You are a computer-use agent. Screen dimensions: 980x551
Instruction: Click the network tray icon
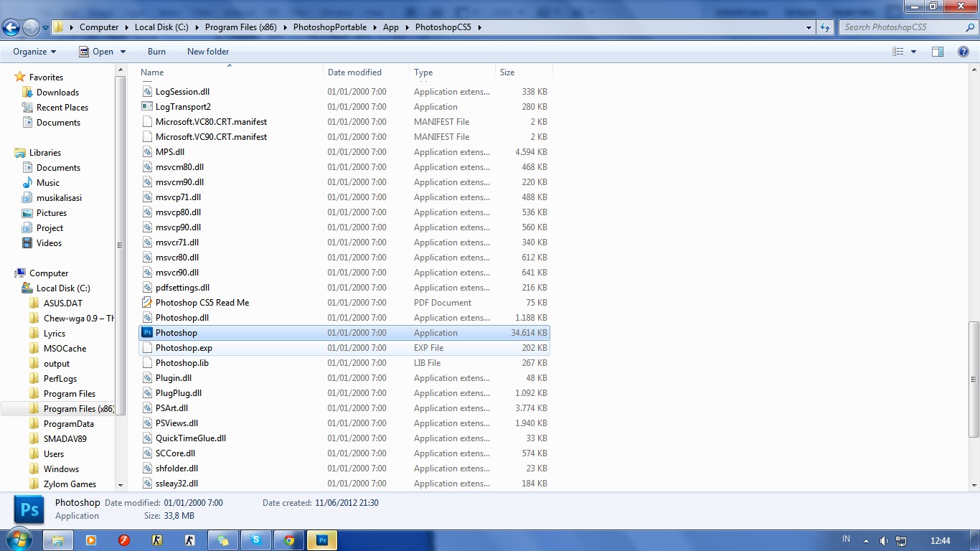901,541
